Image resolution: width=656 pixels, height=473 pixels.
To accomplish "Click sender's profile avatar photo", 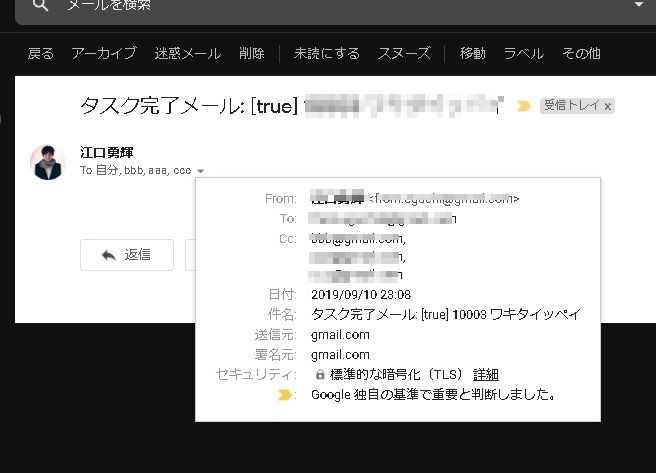I will coord(47,162).
